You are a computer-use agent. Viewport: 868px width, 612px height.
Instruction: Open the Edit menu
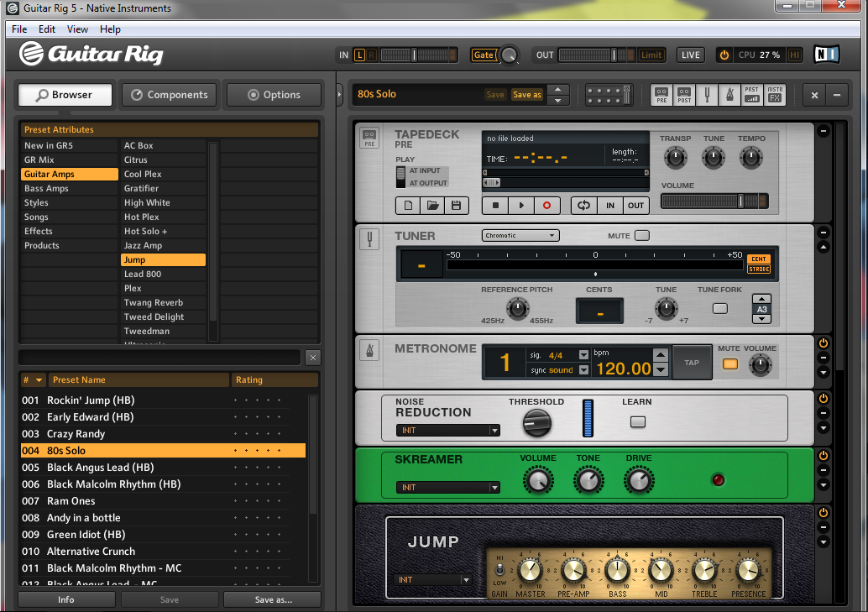click(x=46, y=29)
